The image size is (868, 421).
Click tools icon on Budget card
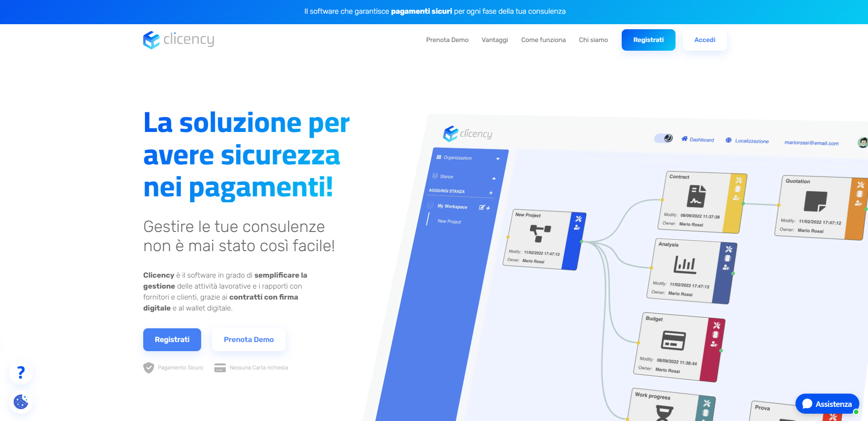[x=717, y=325]
